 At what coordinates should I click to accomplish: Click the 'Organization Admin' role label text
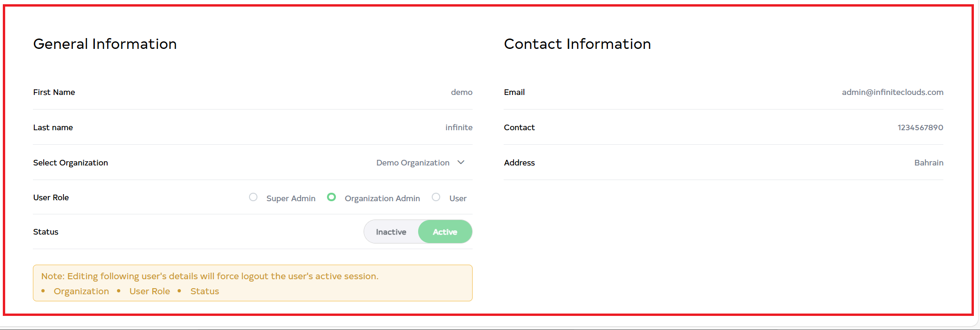coord(382,198)
